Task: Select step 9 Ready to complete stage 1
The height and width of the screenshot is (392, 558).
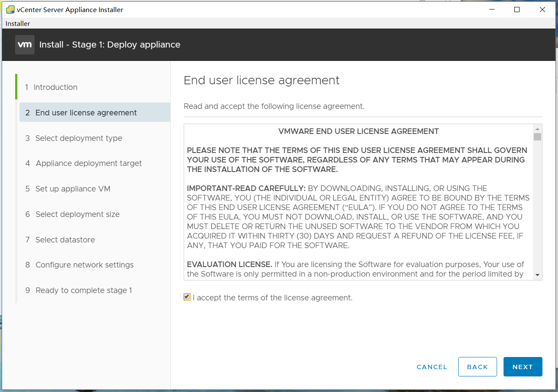Action: pos(78,290)
